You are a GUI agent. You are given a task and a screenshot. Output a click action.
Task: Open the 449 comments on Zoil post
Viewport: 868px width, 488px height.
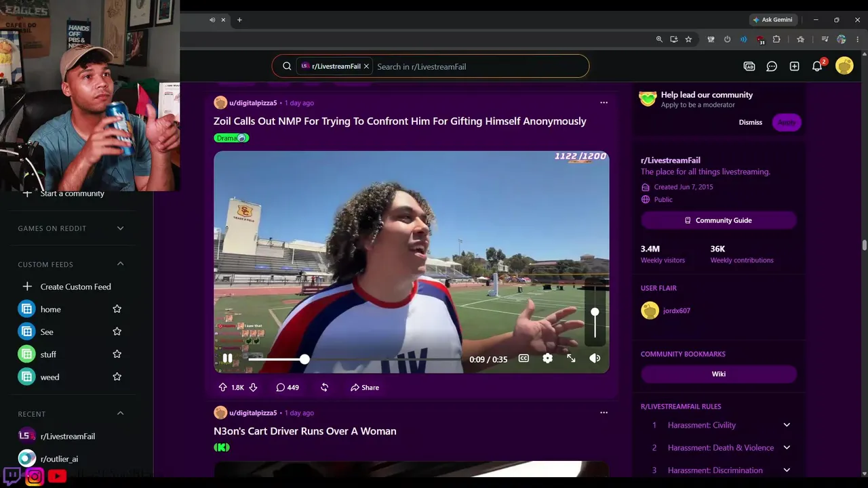point(288,388)
